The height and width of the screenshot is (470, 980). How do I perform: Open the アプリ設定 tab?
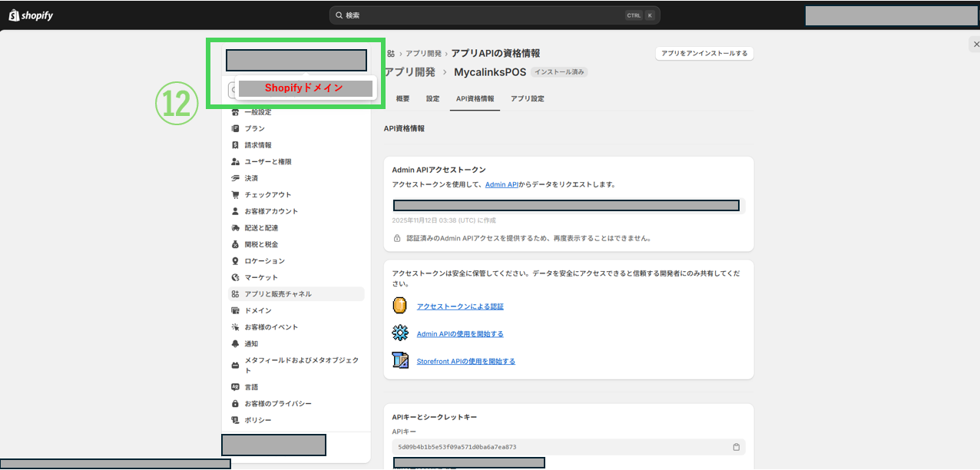click(528, 99)
